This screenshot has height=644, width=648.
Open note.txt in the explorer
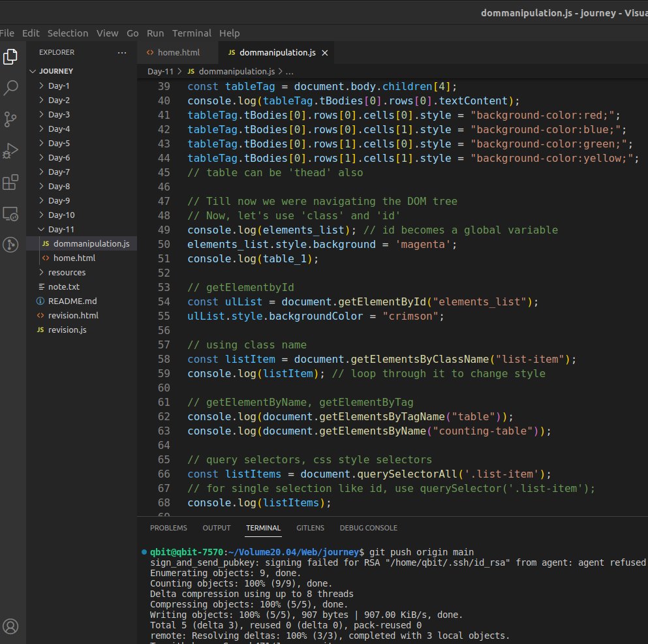tap(82, 286)
